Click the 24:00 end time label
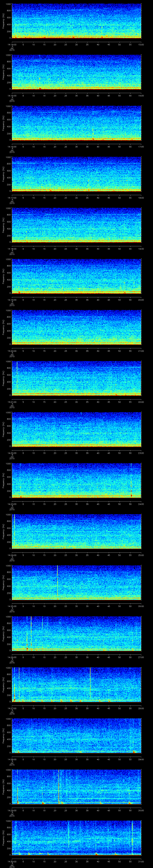 click(x=141, y=504)
